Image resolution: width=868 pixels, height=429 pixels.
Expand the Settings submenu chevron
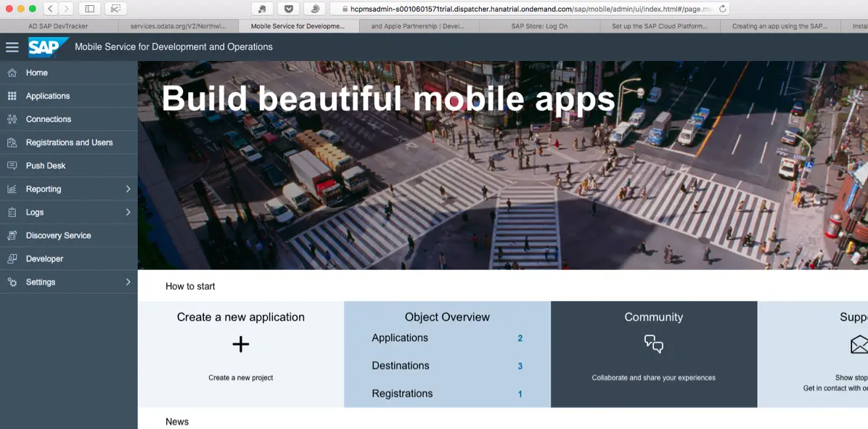click(x=128, y=282)
